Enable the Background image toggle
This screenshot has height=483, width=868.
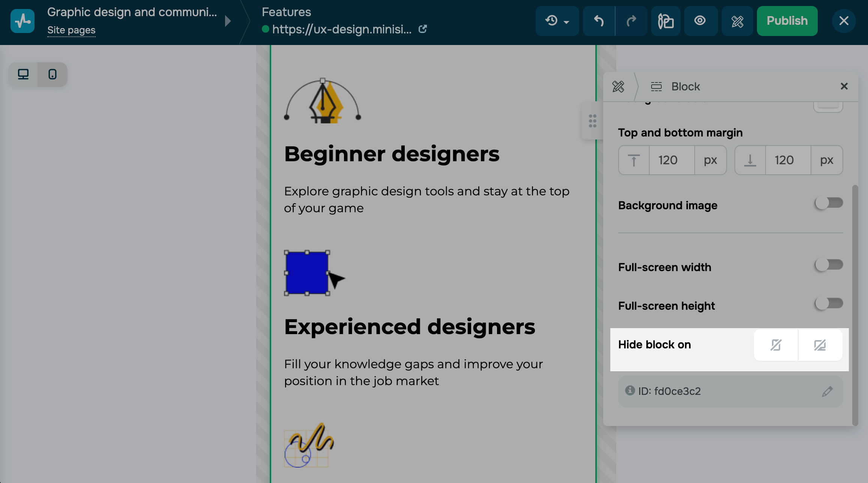click(x=829, y=203)
